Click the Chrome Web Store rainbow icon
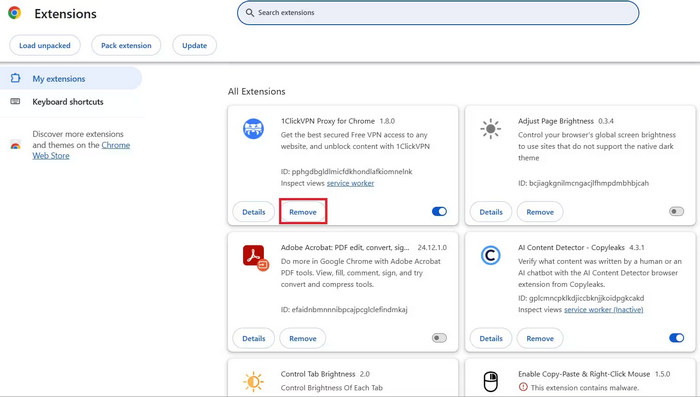 15,145
